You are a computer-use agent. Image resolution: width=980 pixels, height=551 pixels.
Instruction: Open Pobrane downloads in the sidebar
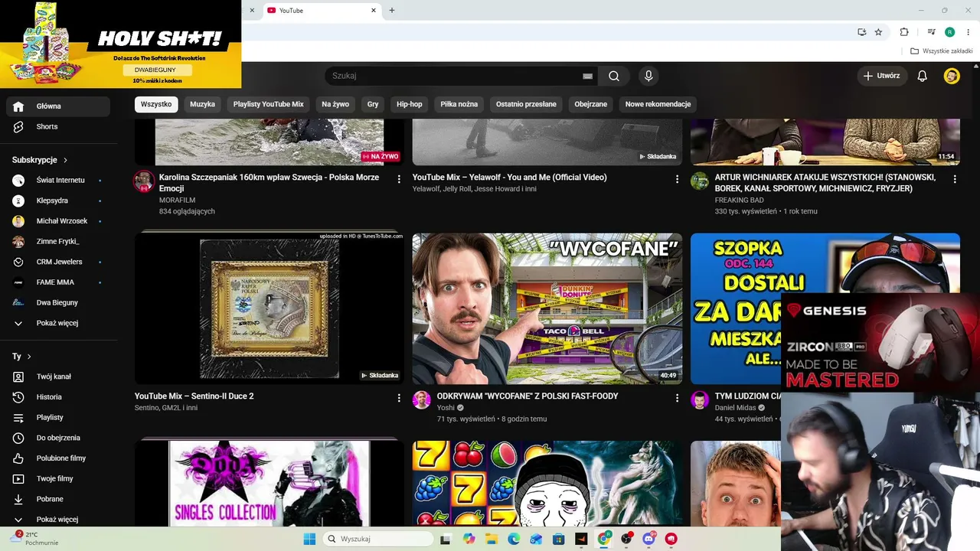click(x=58, y=499)
